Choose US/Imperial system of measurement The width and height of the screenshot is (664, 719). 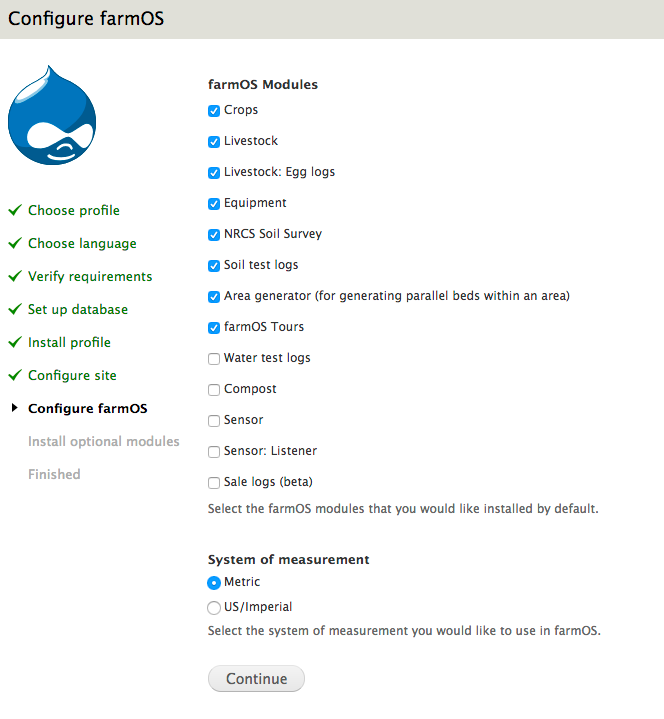(214, 608)
